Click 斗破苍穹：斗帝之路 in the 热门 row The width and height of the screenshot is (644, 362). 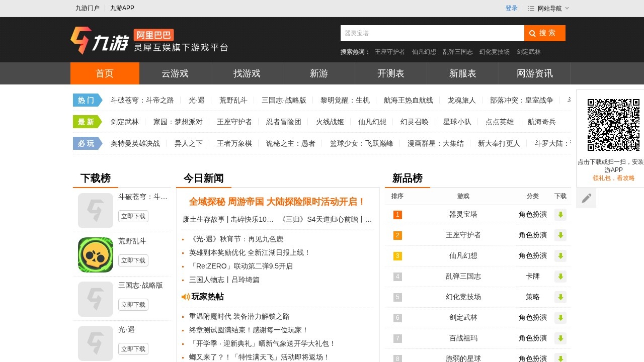coord(142,100)
